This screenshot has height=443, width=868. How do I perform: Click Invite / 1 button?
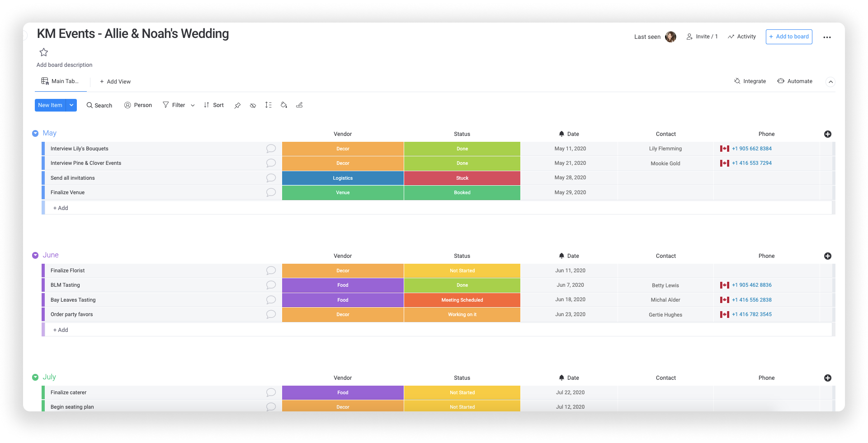point(702,37)
